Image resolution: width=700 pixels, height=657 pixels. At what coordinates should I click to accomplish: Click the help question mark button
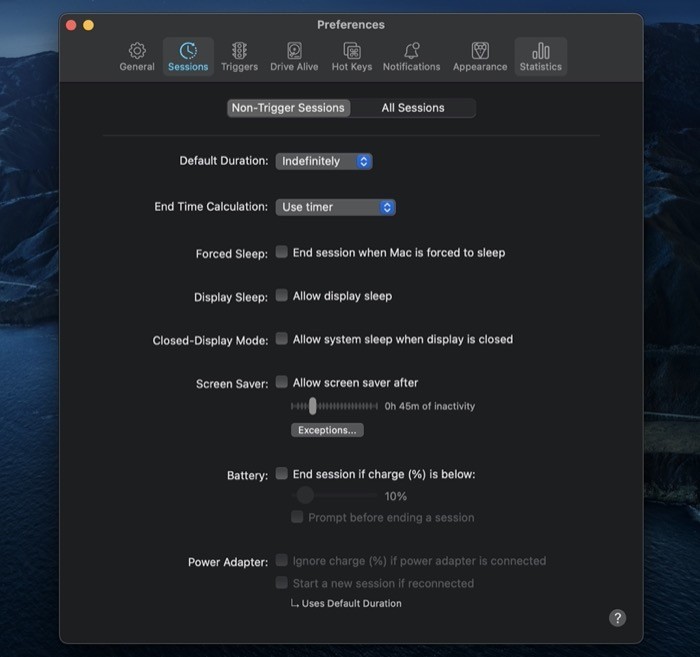pyautogui.click(x=617, y=618)
